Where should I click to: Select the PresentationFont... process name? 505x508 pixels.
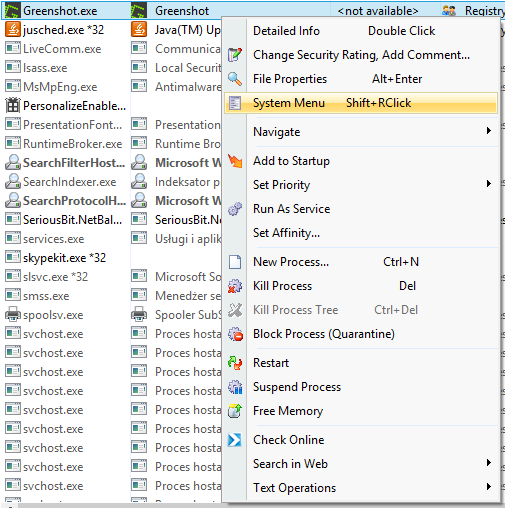tap(72, 125)
